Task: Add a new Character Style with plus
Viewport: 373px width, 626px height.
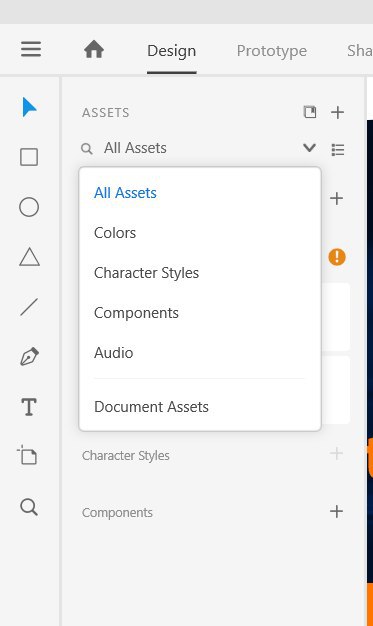Action: tap(337, 453)
